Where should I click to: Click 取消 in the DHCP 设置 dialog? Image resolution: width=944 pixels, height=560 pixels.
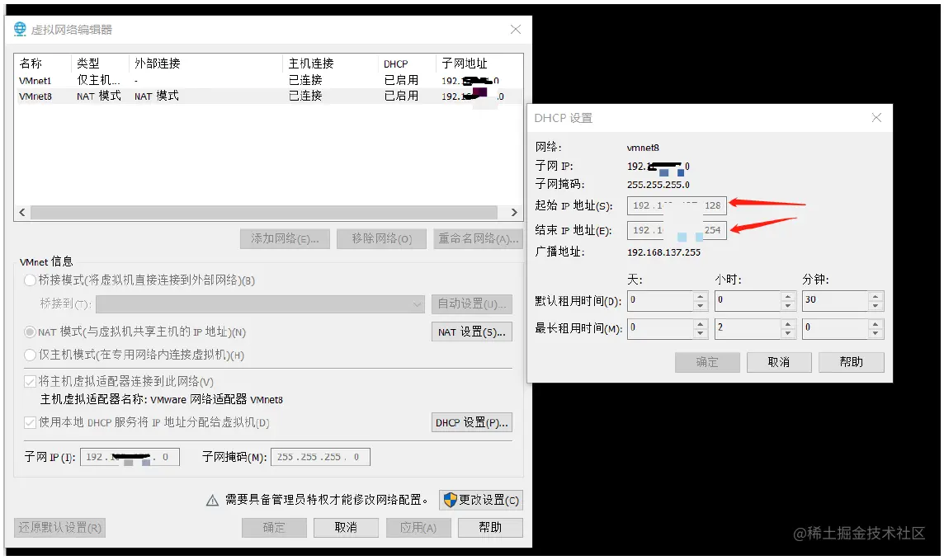779,363
